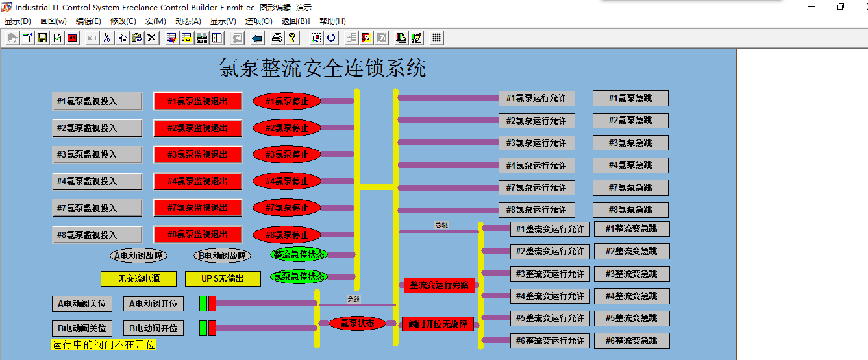This screenshot has height=360, width=868.
Task: Select the red #8氯泵停止 ellipse
Action: click(x=287, y=235)
